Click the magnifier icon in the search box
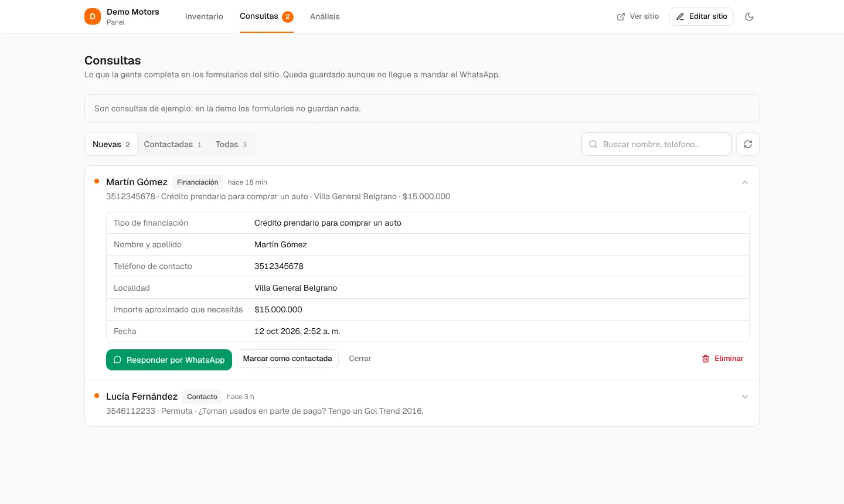 coord(593,144)
